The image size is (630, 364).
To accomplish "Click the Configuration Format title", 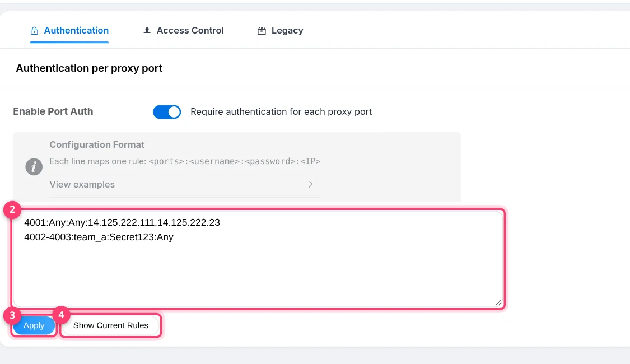I will 97,144.
